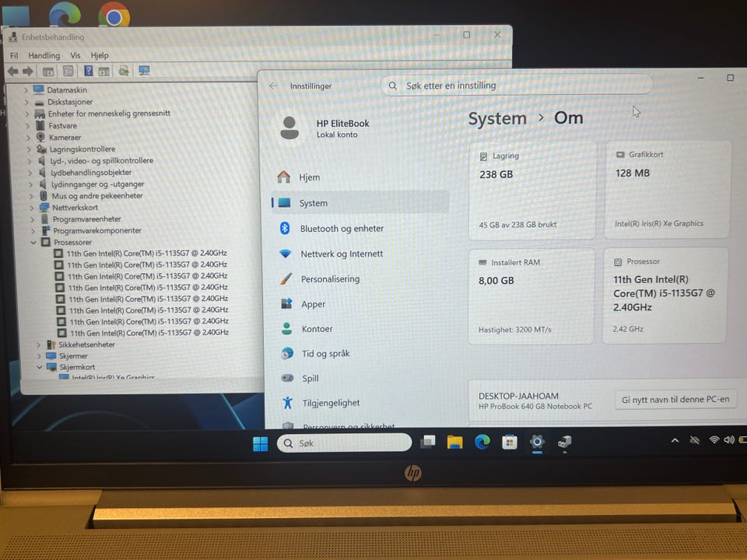Open File Explorer from the taskbar
Image resolution: width=747 pixels, height=560 pixels.
tap(454, 443)
